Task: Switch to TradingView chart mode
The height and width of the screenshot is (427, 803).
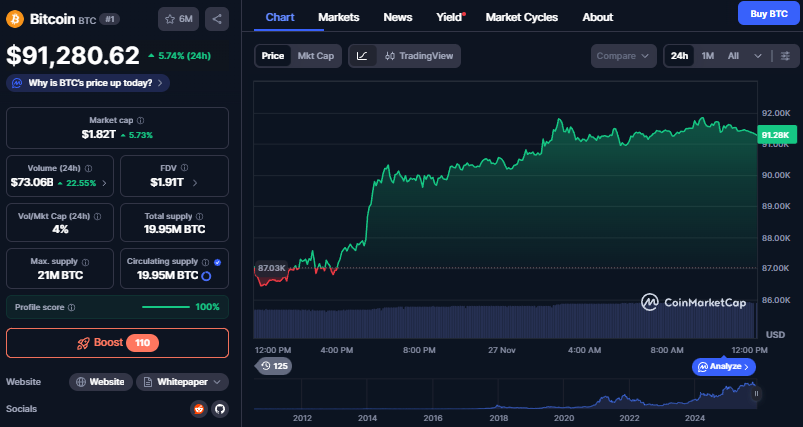Action: pos(419,56)
